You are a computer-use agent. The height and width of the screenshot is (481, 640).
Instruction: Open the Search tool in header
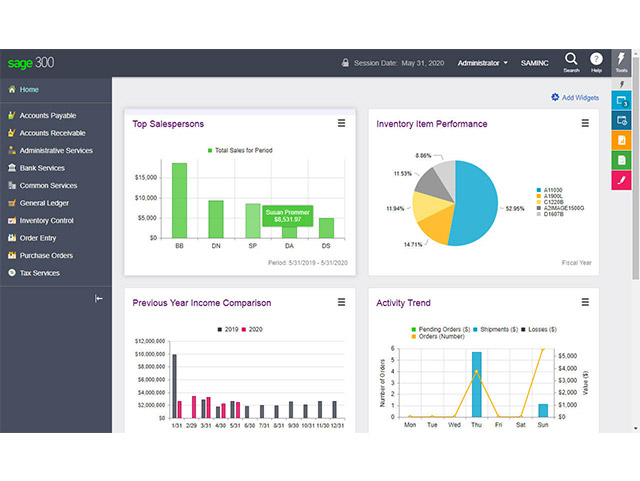pyautogui.click(x=571, y=62)
